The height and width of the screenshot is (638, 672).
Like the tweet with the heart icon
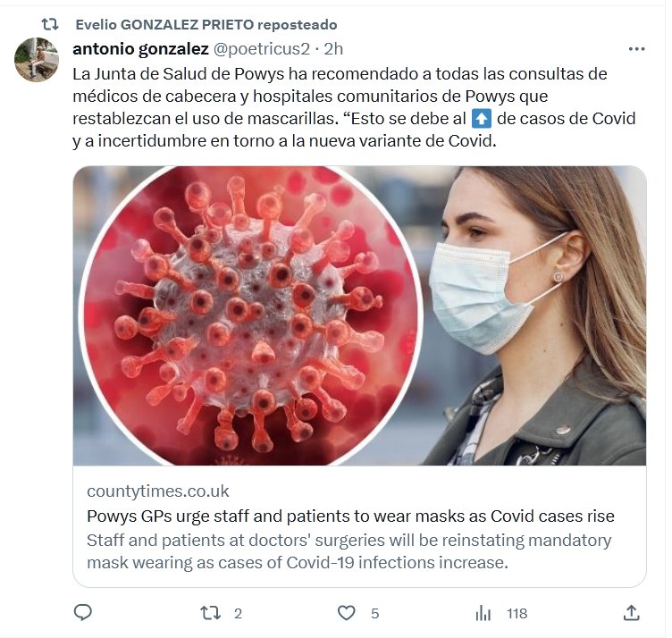pos(347,613)
